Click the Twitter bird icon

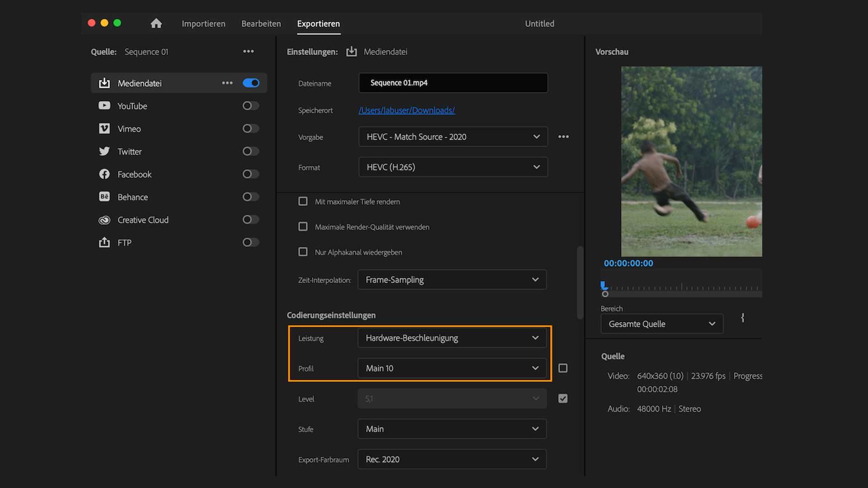(104, 151)
